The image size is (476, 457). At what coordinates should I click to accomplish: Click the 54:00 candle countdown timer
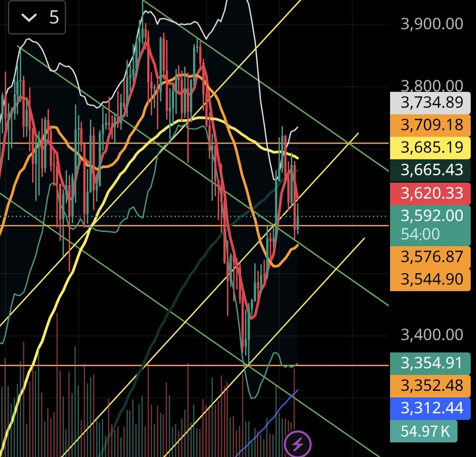click(x=420, y=234)
